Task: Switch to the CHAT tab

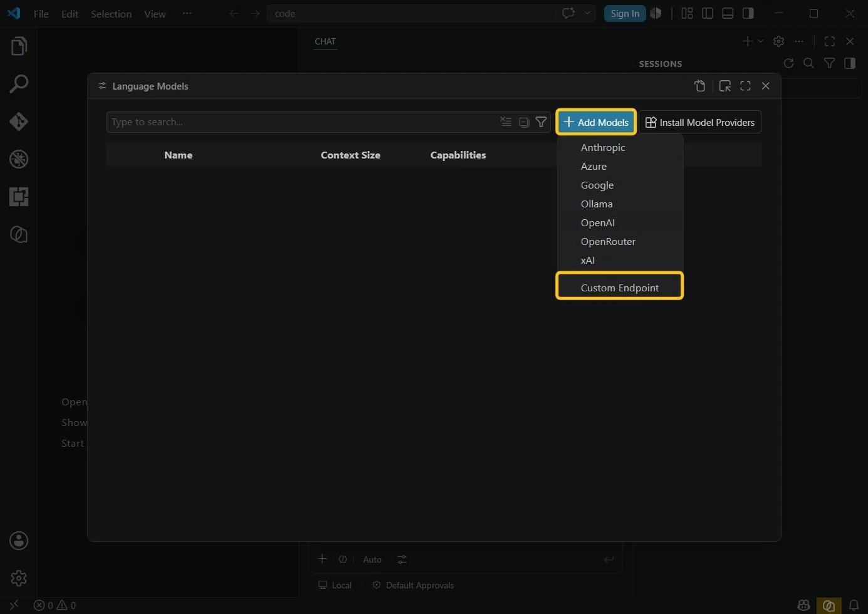Action: pyautogui.click(x=325, y=41)
